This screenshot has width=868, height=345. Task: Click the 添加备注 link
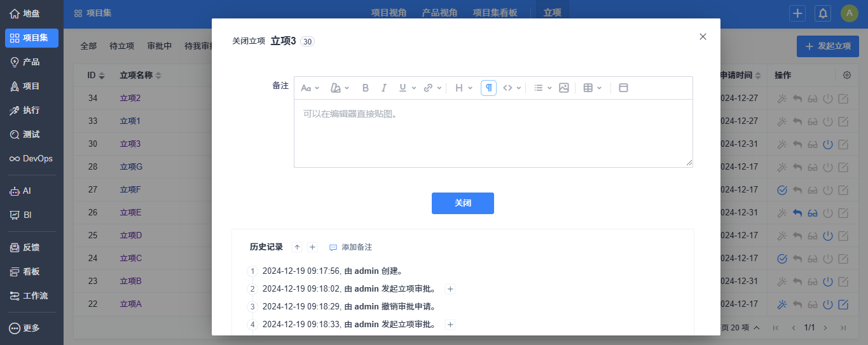click(350, 247)
